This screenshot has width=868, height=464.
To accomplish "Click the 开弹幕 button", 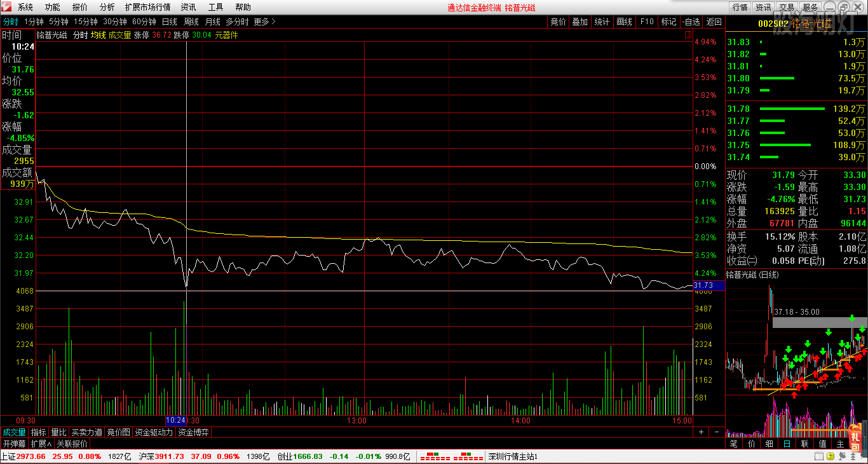I will 15,444.
